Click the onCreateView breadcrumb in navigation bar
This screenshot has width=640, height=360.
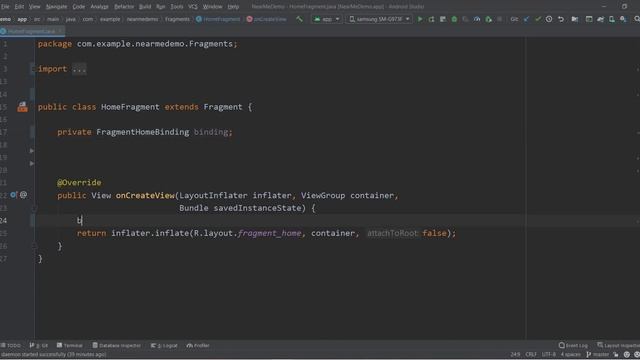point(267,19)
